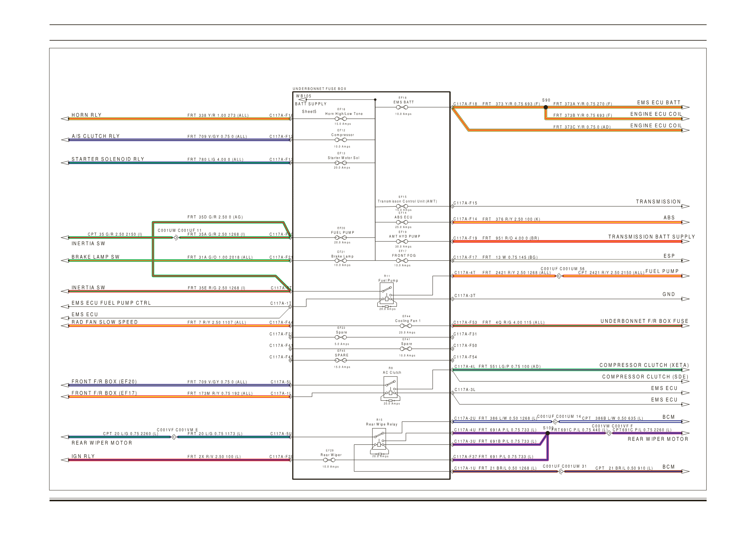Click the Sheet5 reference text

tap(309, 112)
